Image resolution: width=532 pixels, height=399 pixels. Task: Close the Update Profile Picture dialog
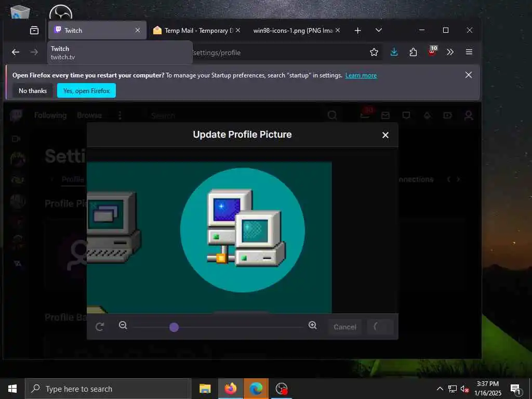tap(385, 135)
